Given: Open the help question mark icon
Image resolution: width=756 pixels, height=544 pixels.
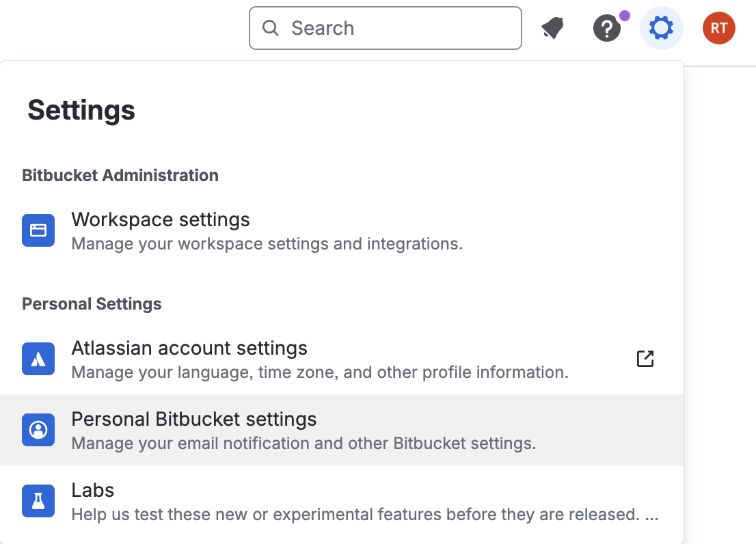Looking at the screenshot, I should coord(606,29).
